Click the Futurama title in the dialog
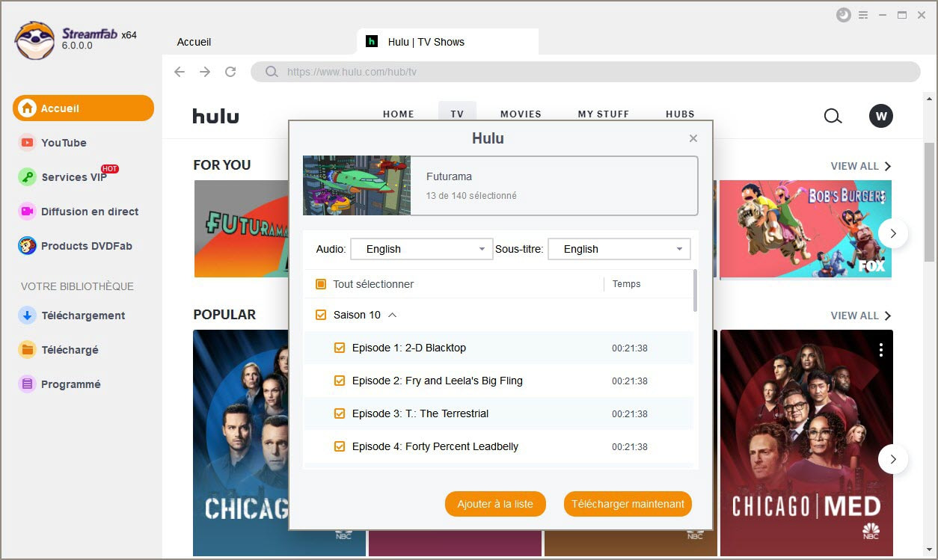Image resolution: width=938 pixels, height=560 pixels. click(449, 177)
